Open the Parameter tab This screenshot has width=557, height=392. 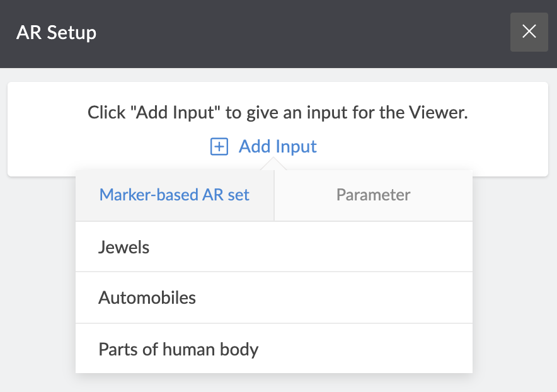coord(374,195)
